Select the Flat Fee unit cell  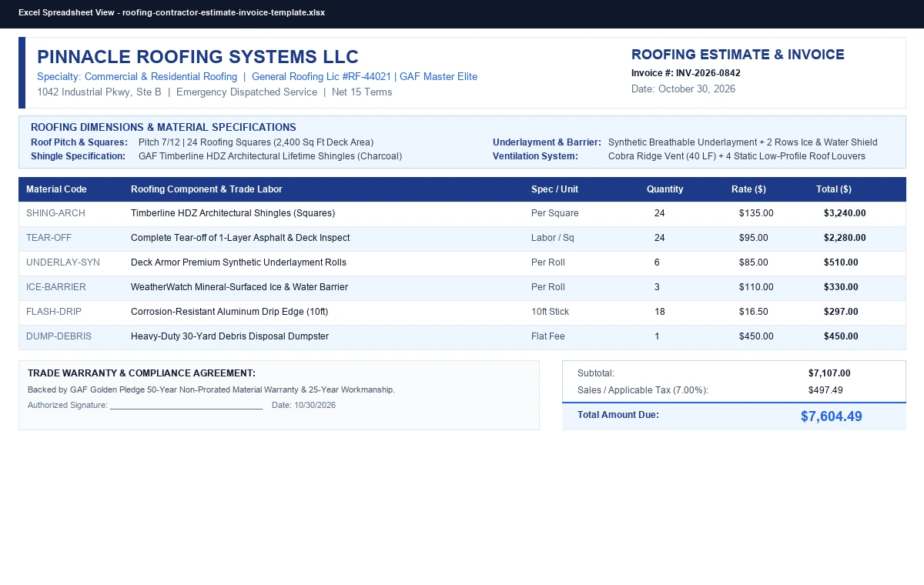tap(548, 336)
